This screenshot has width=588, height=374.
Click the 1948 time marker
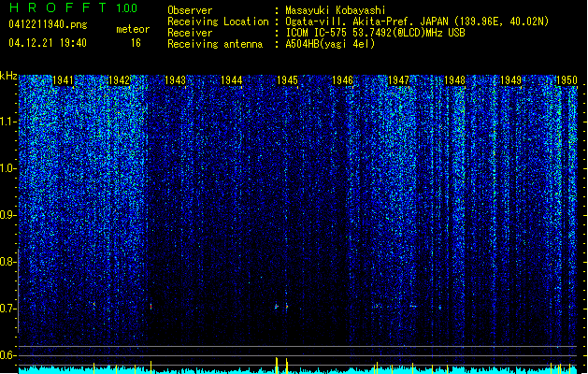coord(454,80)
